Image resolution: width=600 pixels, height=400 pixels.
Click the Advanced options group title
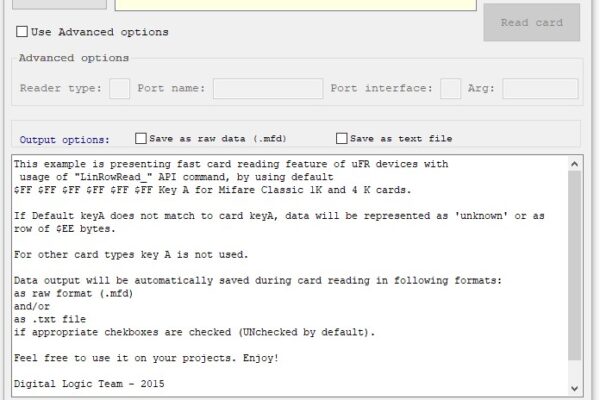click(x=74, y=58)
